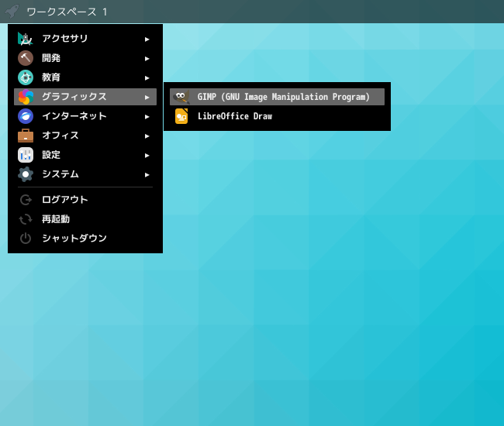Screen dimensions: 504x426
Task: Click the LibreOffice Draw yellow icon
Action: coord(181,116)
